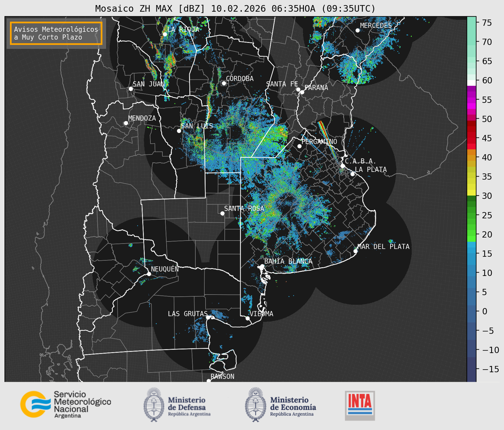The height and width of the screenshot is (430, 504).
Task: Click the VIEDMA city marker dot
Action: click(x=248, y=318)
